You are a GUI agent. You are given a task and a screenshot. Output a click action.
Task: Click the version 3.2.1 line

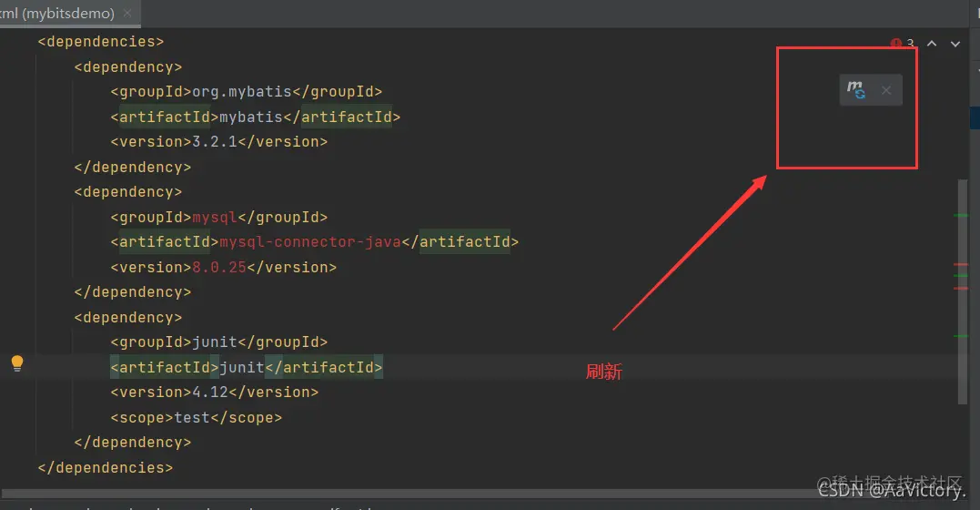click(218, 142)
